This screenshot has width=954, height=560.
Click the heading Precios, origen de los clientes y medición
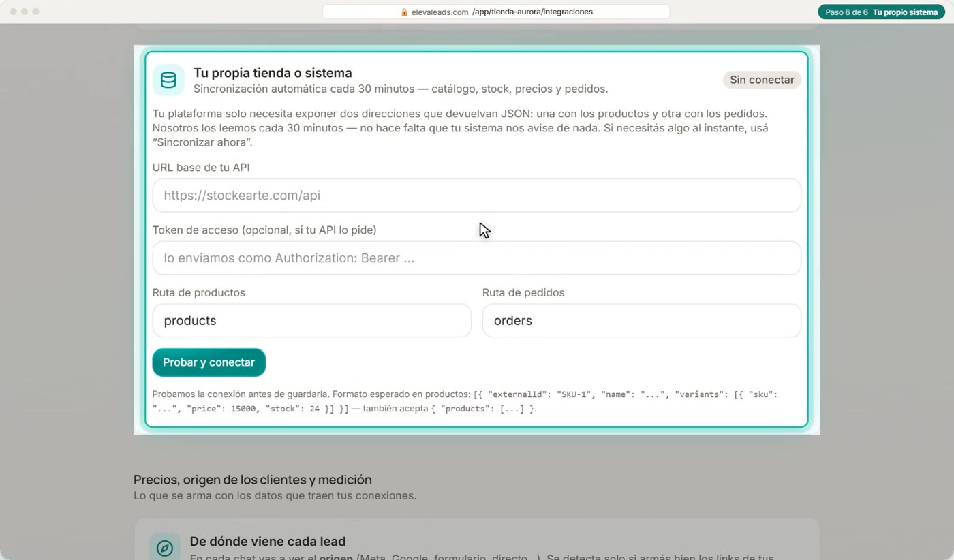[x=253, y=480]
